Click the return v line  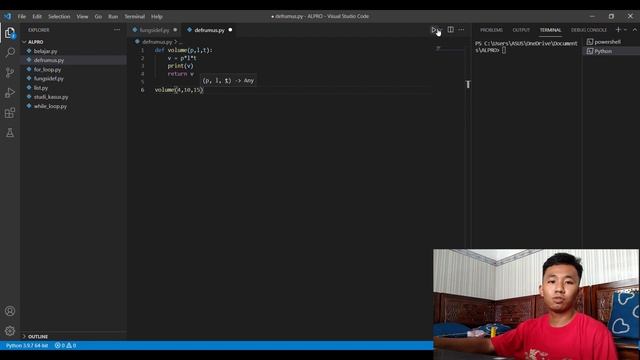180,74
